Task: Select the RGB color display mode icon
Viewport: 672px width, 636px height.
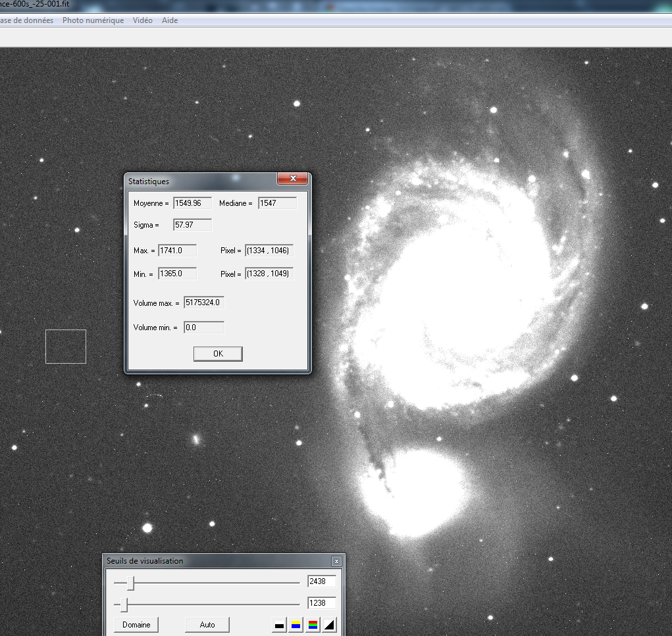Action: coord(313,624)
